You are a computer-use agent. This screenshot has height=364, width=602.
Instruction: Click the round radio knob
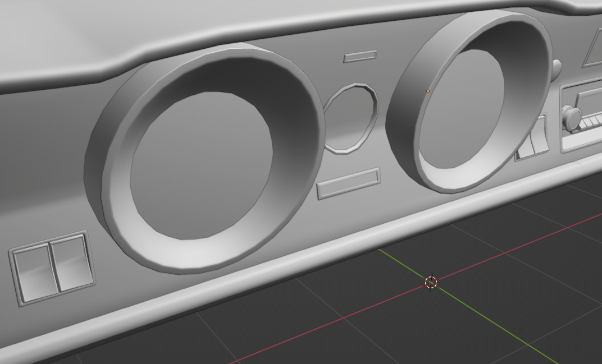(572, 118)
